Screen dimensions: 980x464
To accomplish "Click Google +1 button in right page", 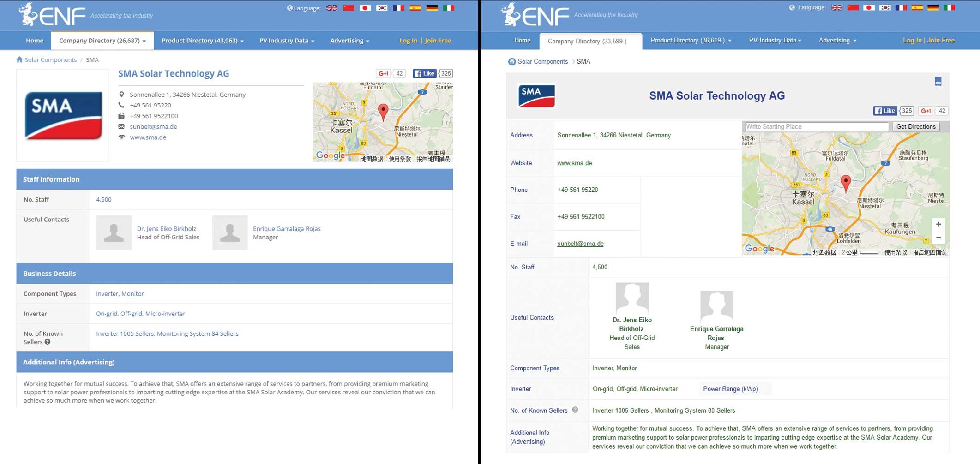I will [x=926, y=111].
